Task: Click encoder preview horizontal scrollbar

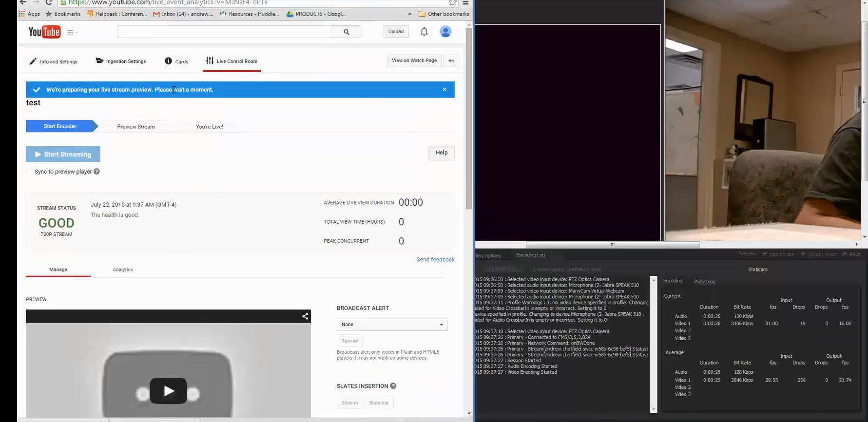Action: click(613, 245)
